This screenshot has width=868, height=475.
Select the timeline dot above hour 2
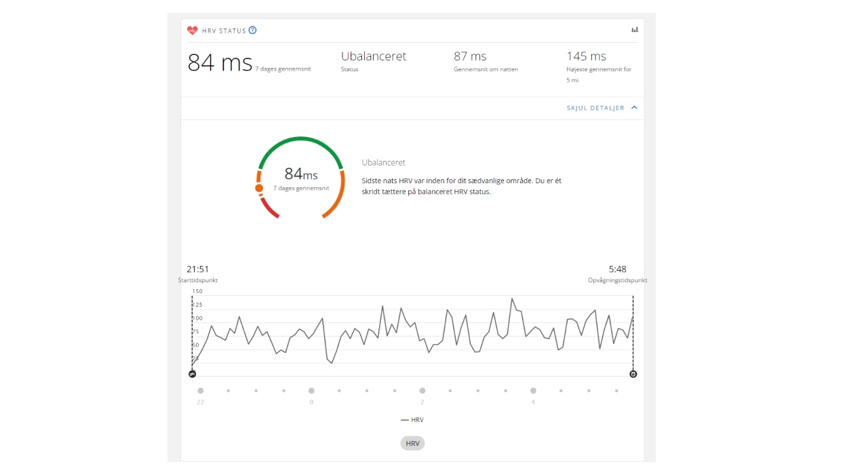tap(422, 391)
